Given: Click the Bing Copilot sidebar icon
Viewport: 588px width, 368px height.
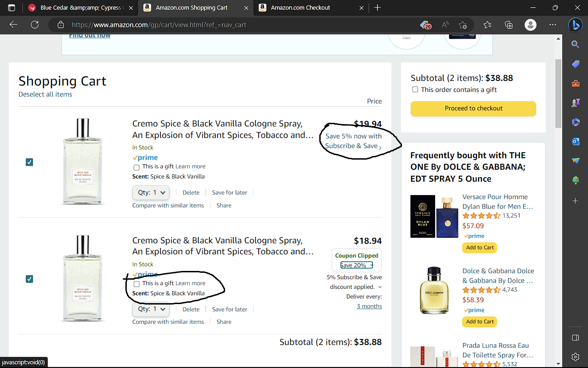Looking at the screenshot, I should (x=575, y=25).
